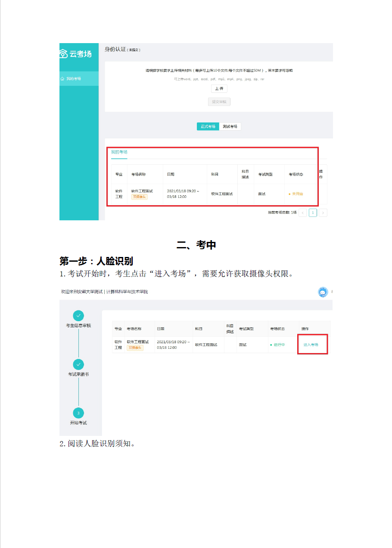Click the home icon beside 我的考场
Image resolution: width=392 pixels, height=548 pixels.
click(x=62, y=78)
